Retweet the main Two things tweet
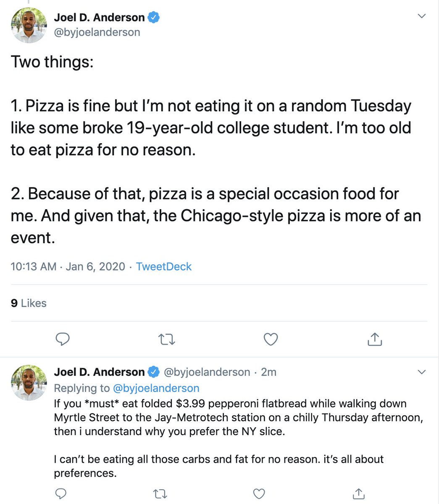This screenshot has height=504, width=439. point(167,339)
